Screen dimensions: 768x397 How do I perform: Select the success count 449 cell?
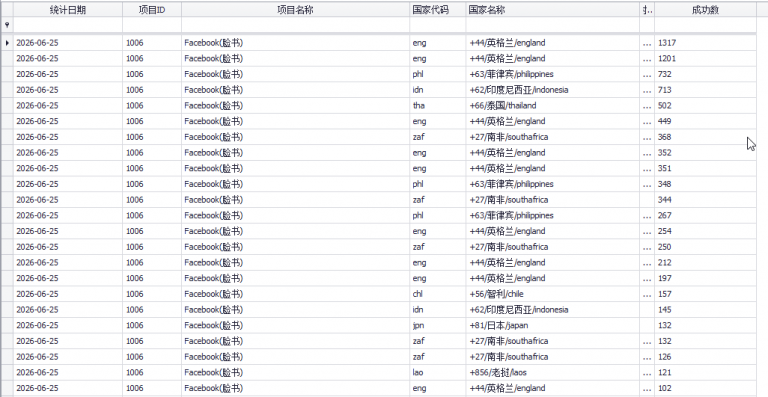[705, 121]
